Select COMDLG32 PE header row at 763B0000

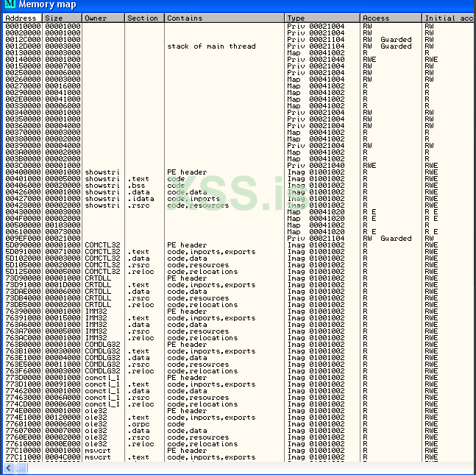tap(238, 345)
